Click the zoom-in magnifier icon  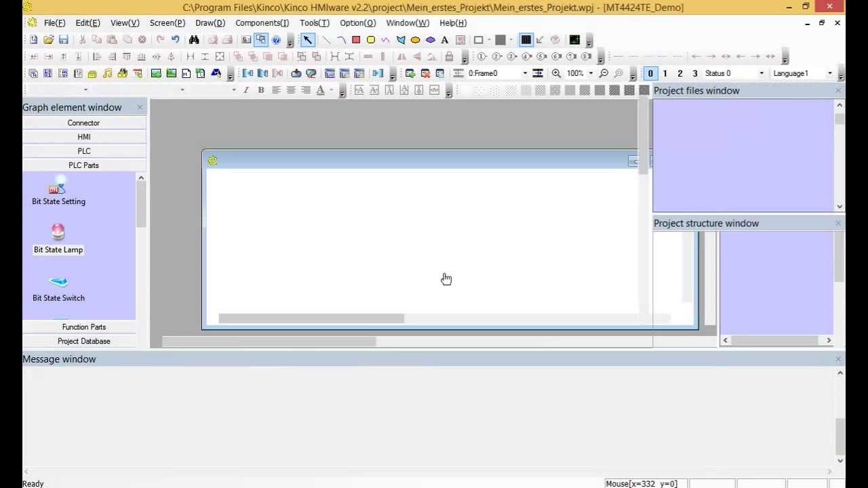pos(556,73)
